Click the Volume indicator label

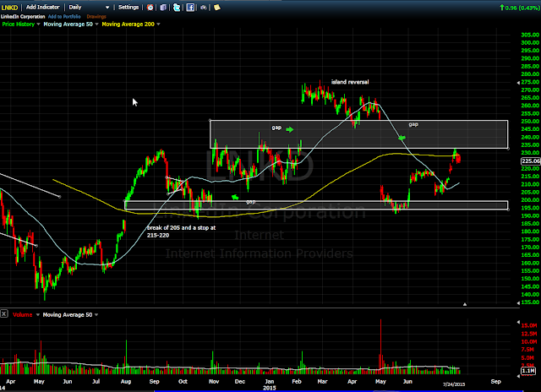click(23, 315)
